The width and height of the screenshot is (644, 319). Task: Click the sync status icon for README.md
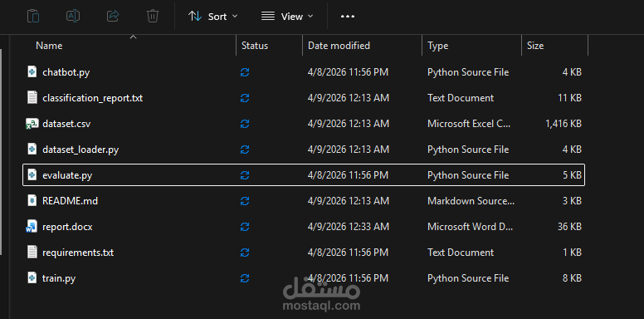(x=245, y=201)
